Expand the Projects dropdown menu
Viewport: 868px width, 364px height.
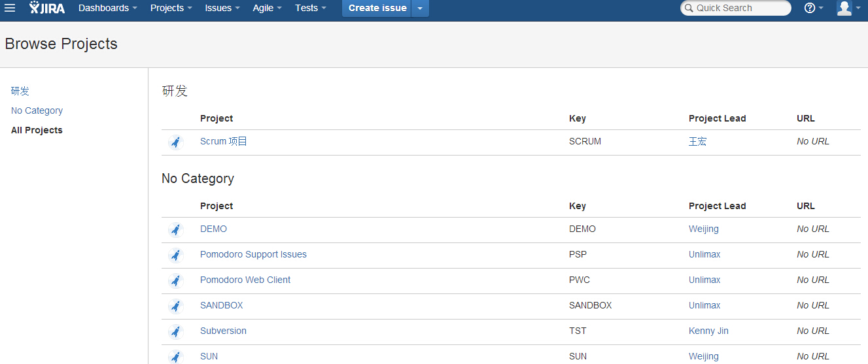[x=171, y=8]
